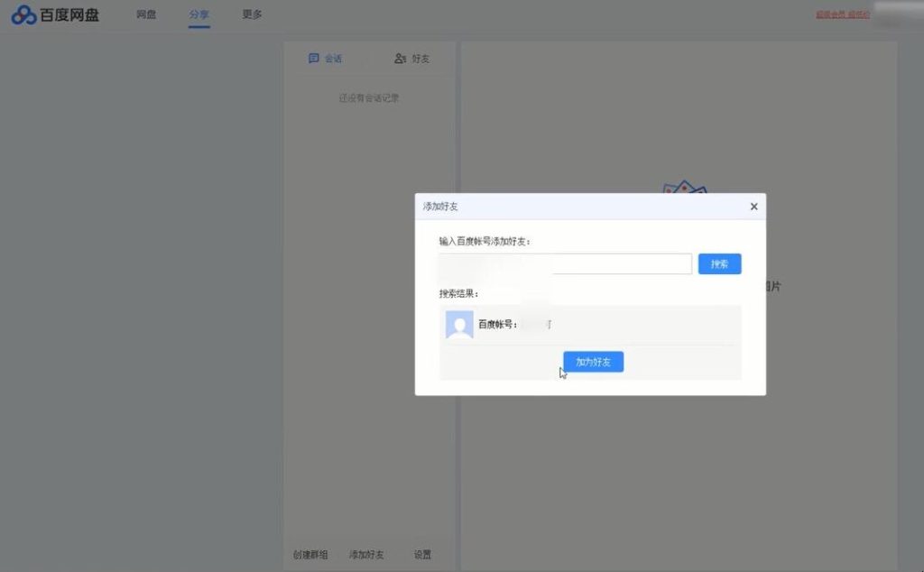Open the 设置 settings option

point(421,554)
